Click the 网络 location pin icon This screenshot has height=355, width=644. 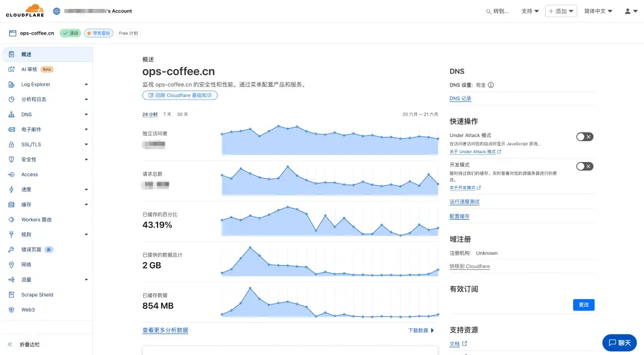pos(11,264)
